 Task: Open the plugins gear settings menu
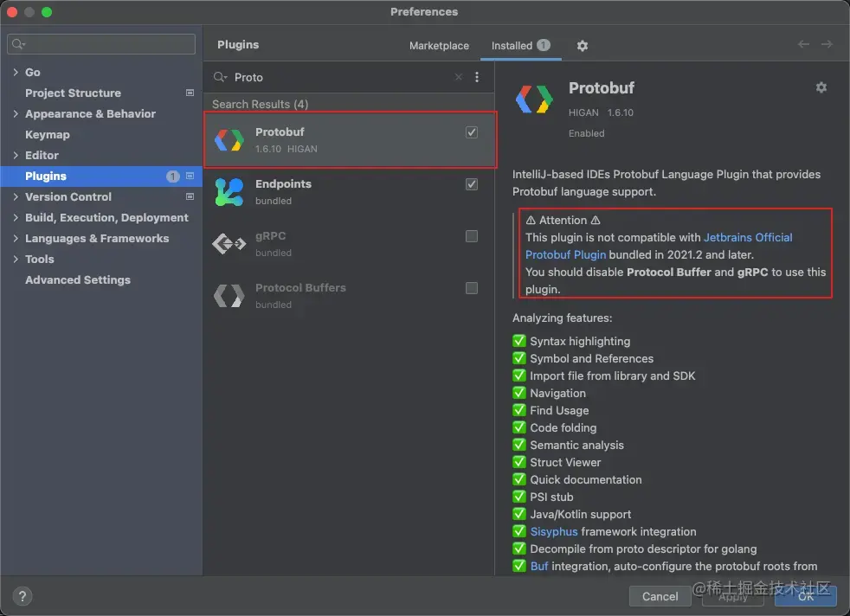(x=583, y=46)
